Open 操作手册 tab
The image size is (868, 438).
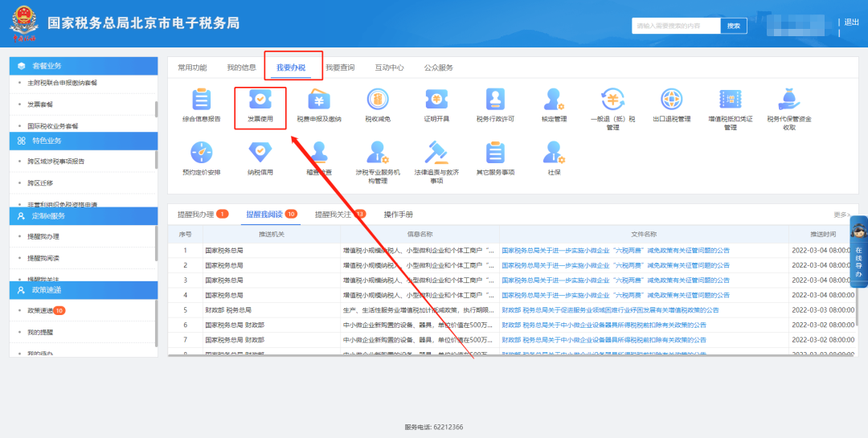pyautogui.click(x=399, y=215)
